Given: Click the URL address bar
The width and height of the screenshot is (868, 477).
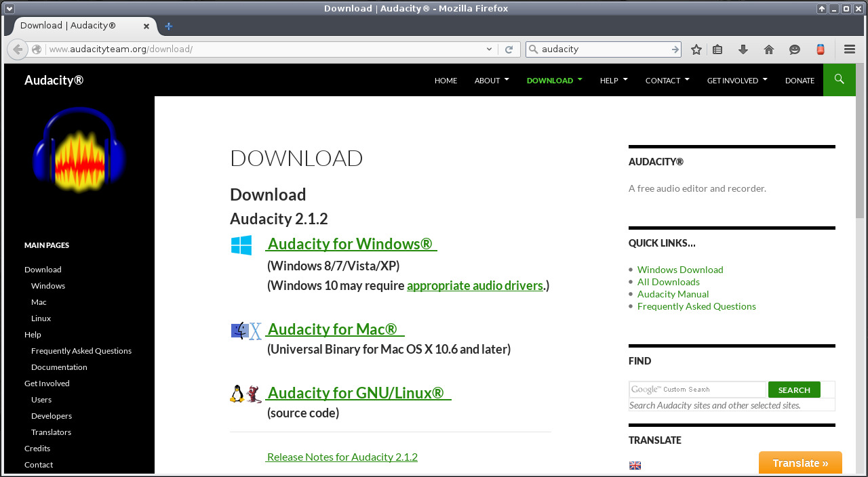Looking at the screenshot, I should 264,49.
